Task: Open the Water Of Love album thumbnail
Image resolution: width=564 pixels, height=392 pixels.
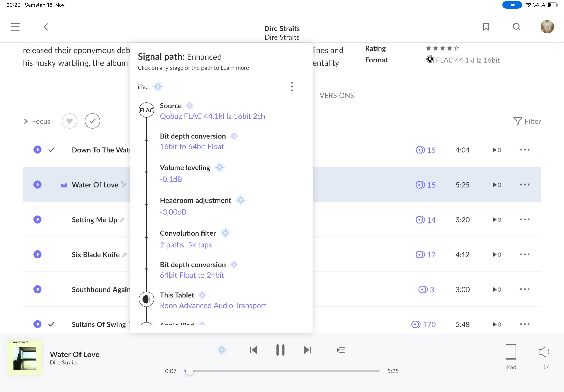Action: pos(25,357)
